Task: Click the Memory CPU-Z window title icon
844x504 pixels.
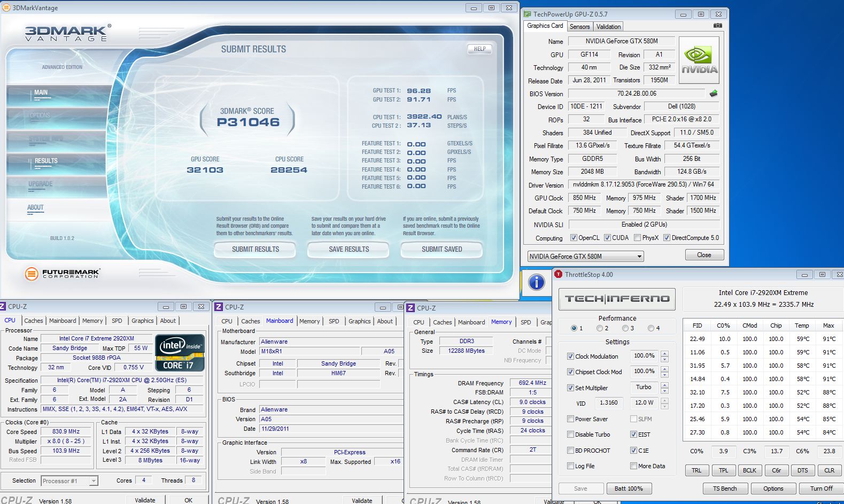Action: 411,308
